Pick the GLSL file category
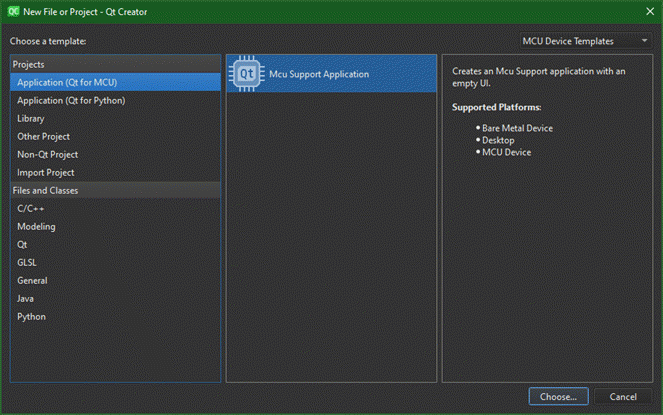The height and width of the screenshot is (415, 663). pyautogui.click(x=27, y=263)
